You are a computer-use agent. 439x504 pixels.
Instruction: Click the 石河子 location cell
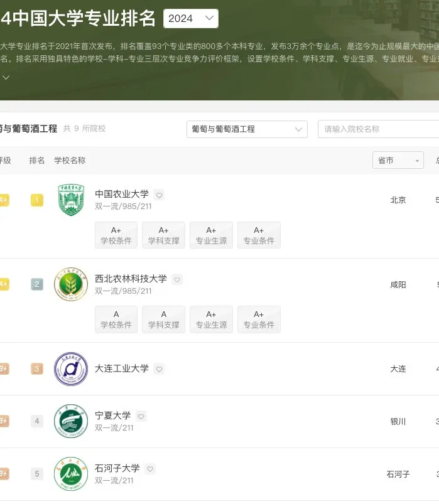click(x=398, y=474)
